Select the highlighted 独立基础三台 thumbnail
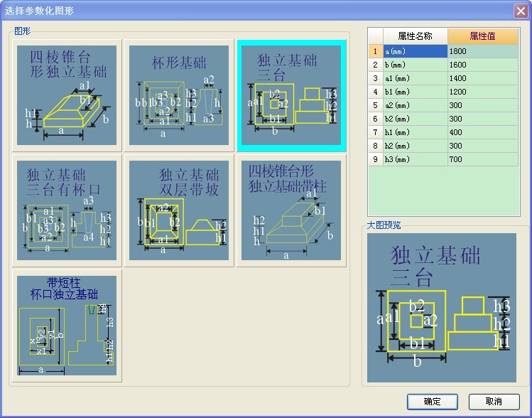This screenshot has height=418, width=532. point(291,95)
